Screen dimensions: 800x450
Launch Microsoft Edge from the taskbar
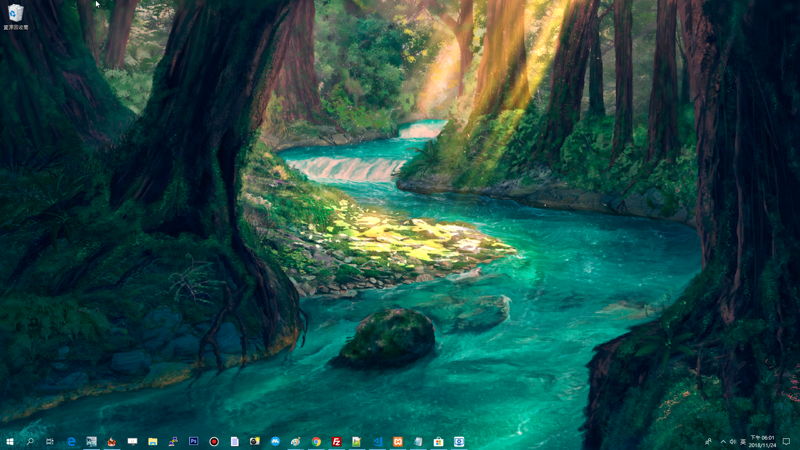(x=71, y=441)
